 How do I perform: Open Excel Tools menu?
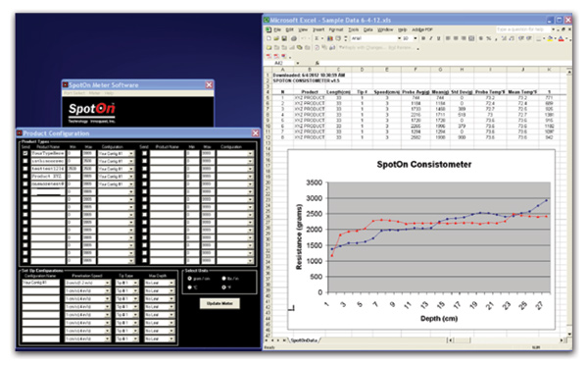[353, 29]
